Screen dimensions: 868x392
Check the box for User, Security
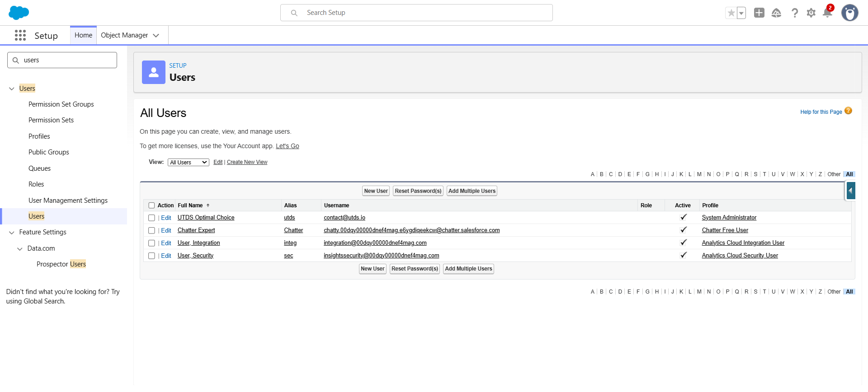[151, 256]
